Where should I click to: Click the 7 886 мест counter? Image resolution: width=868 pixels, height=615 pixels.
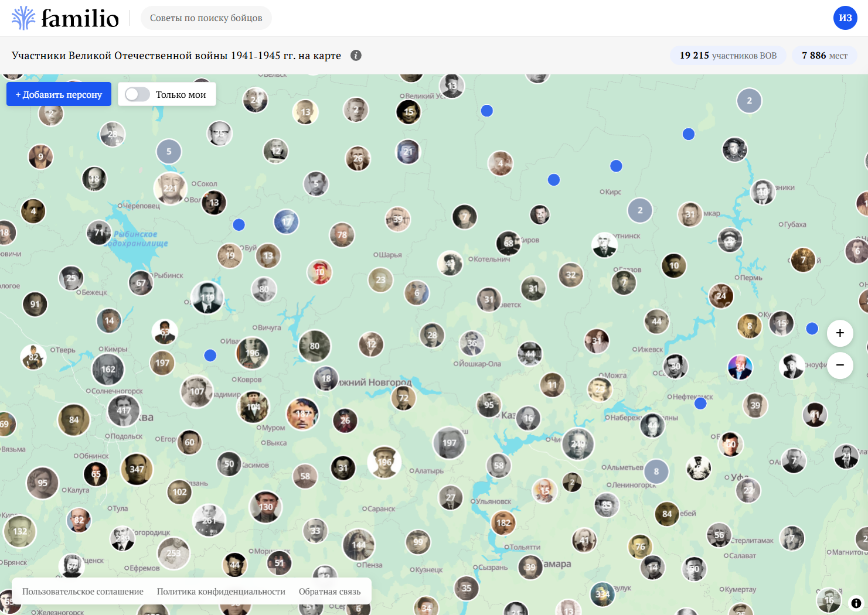coord(824,56)
